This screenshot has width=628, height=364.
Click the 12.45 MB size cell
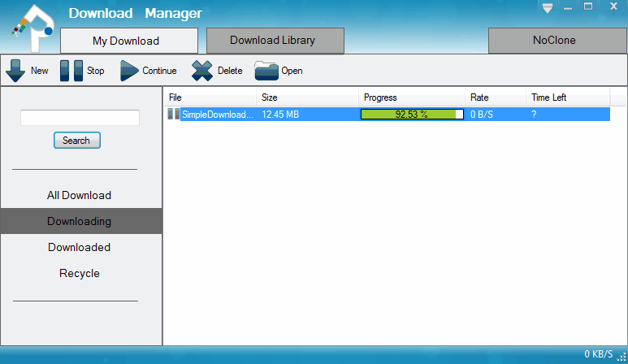[280, 115]
